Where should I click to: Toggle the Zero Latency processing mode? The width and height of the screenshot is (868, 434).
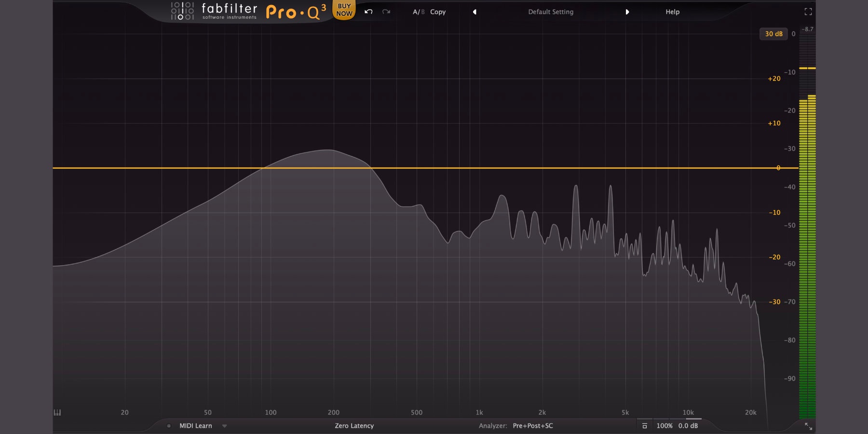pos(355,426)
